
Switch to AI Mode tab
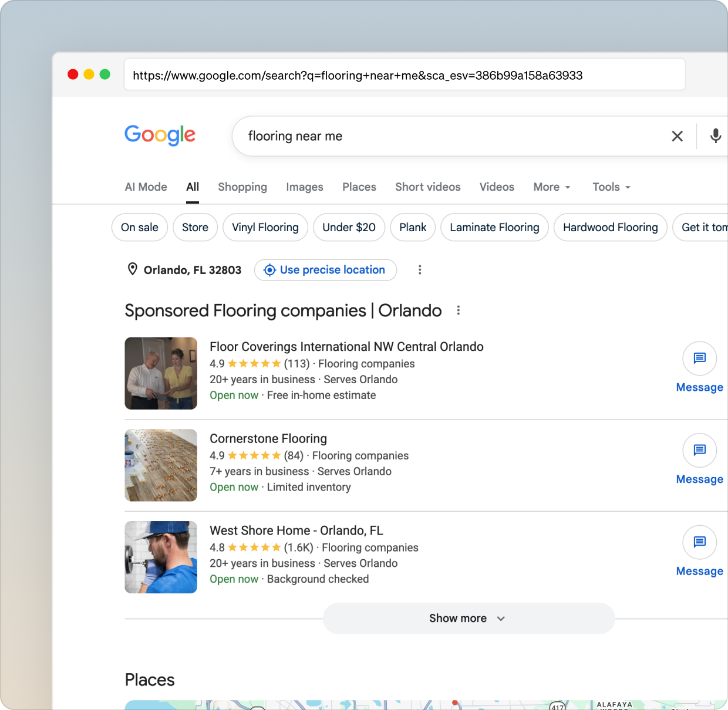click(146, 187)
